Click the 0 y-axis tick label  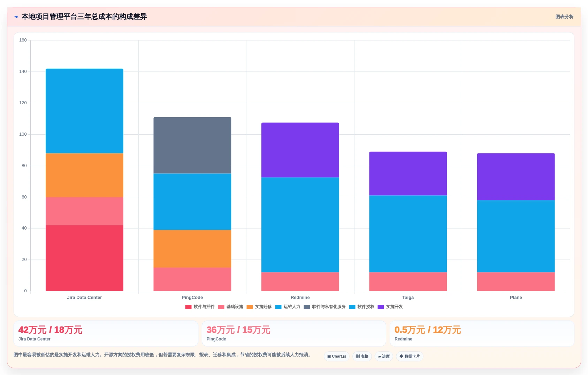(25, 291)
